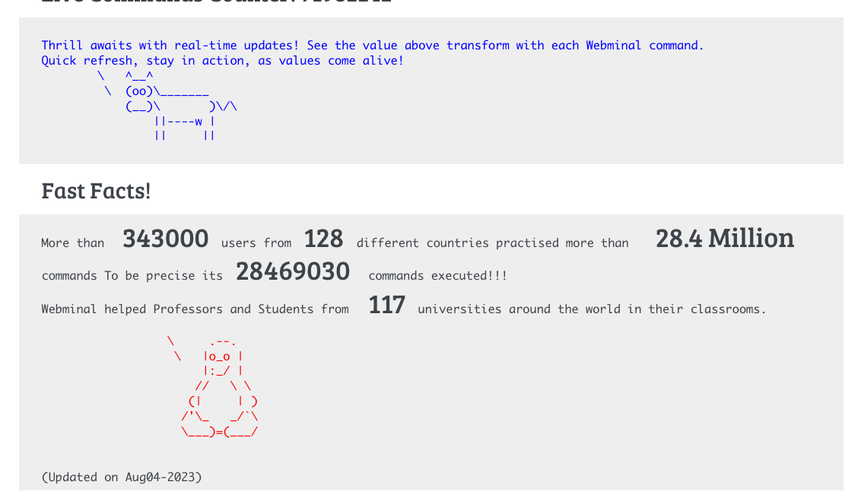Click the "(Updated on Aug04-2023)" note

click(122, 477)
